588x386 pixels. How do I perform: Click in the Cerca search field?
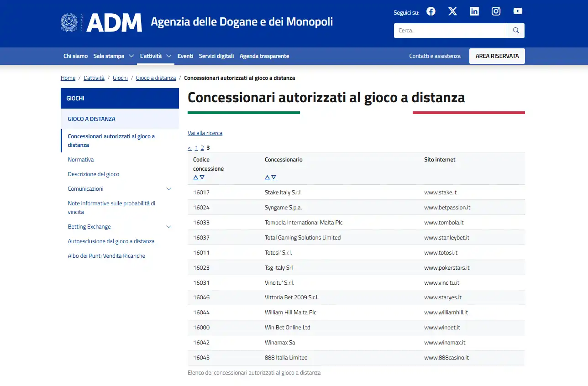click(450, 31)
